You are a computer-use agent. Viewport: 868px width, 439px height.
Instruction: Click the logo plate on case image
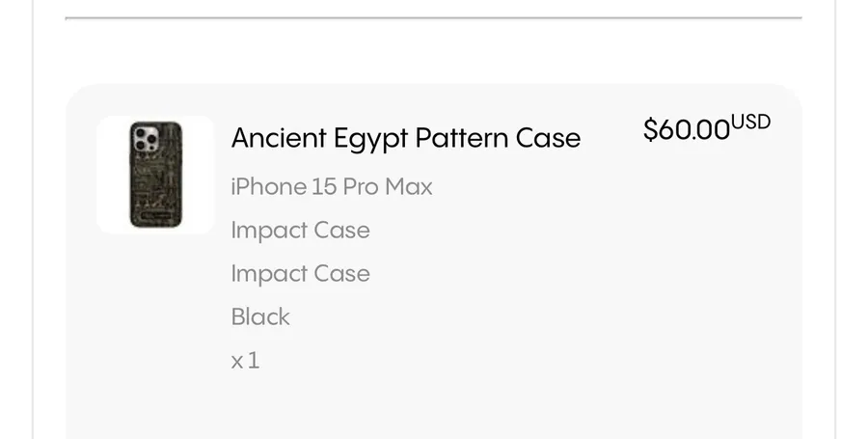[x=155, y=216]
